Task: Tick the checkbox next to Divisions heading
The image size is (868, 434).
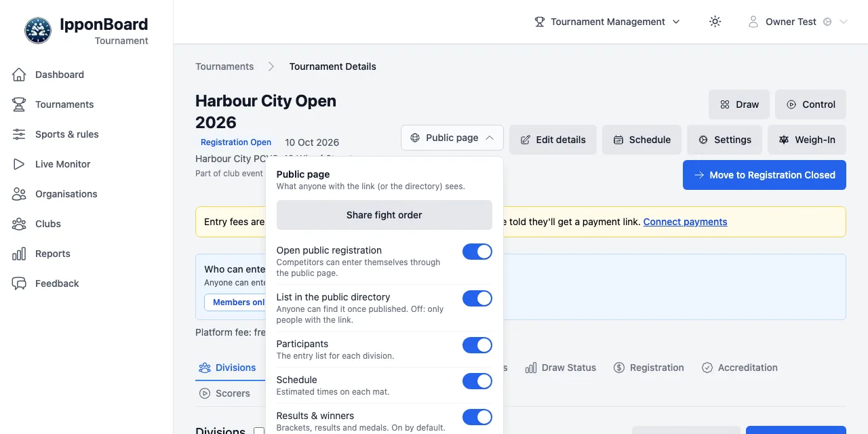Action: [258, 431]
